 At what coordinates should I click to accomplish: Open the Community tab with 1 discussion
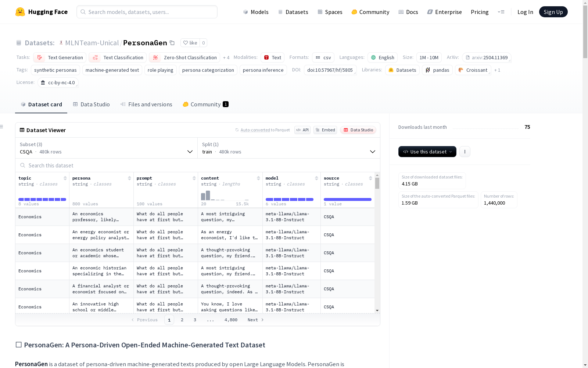[x=206, y=105]
